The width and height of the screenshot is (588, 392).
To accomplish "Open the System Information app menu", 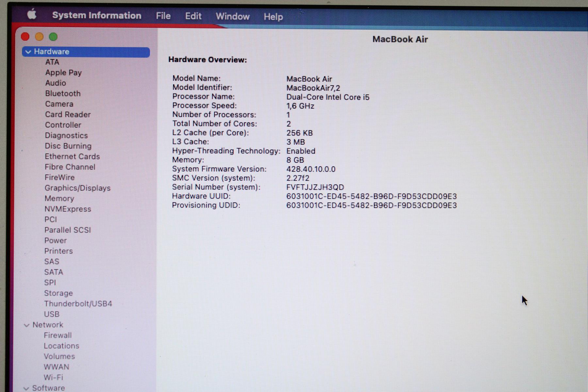I will coord(97,15).
